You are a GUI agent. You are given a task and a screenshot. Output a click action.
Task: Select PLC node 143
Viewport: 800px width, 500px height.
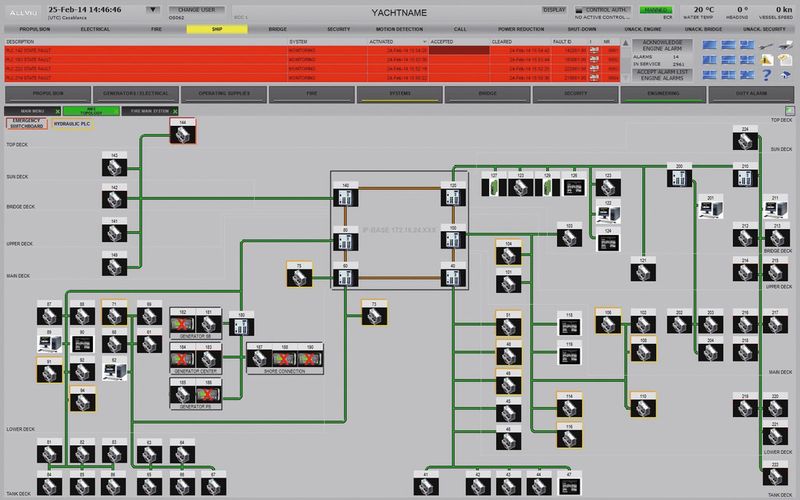point(114,164)
